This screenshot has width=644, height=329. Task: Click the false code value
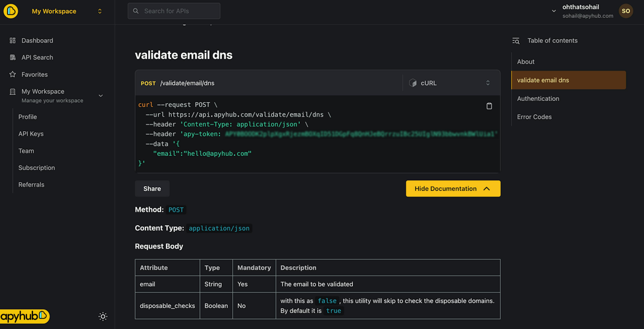point(327,301)
